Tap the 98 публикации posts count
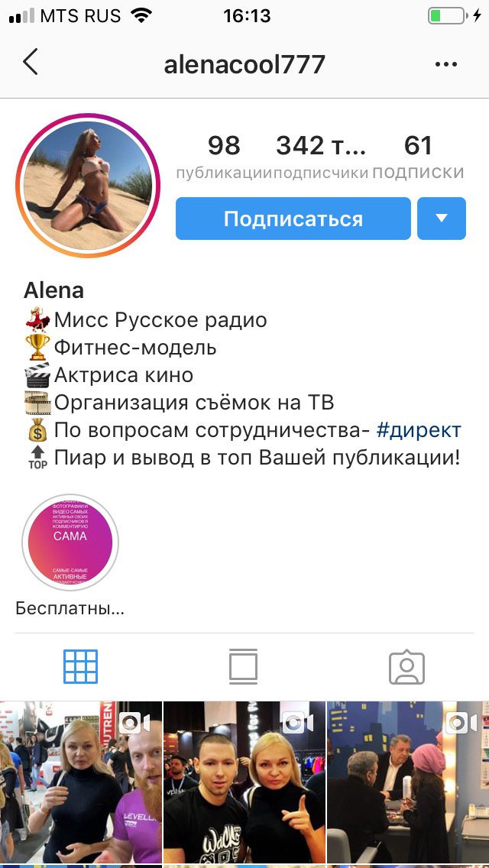This screenshot has height=868, width=489. [x=224, y=157]
